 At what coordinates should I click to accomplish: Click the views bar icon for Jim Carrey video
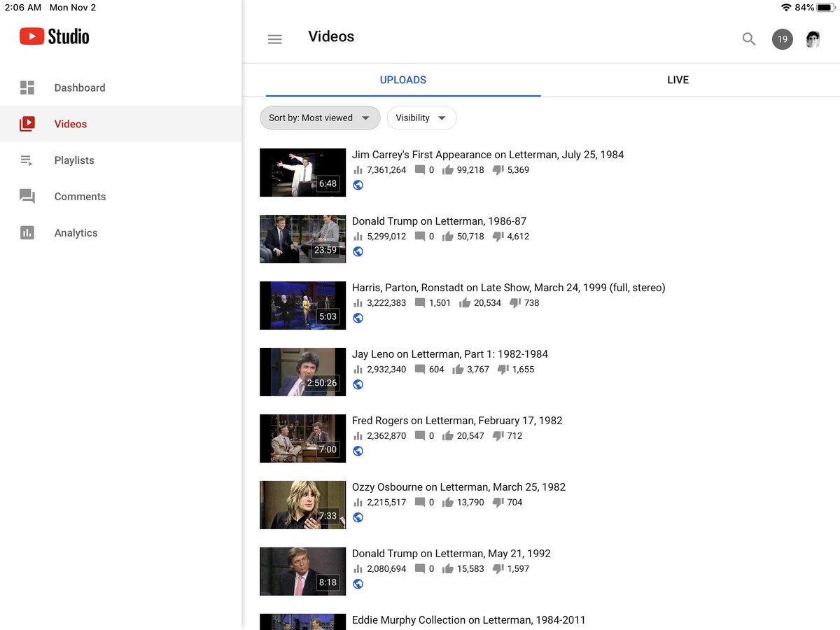[358, 170]
